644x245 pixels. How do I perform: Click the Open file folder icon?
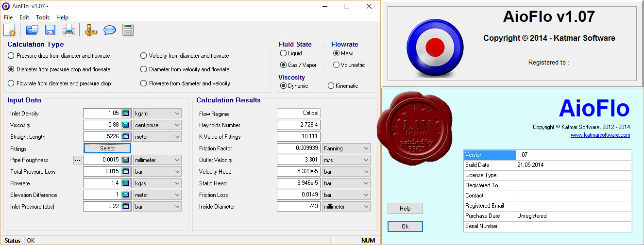32,30
